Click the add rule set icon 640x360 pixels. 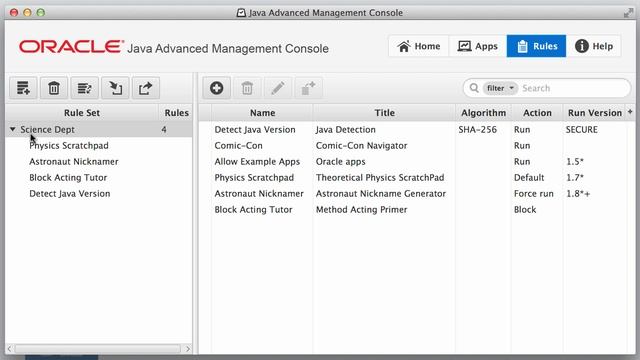23,88
